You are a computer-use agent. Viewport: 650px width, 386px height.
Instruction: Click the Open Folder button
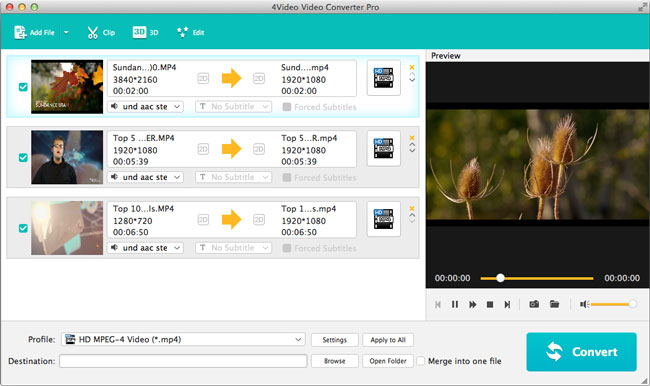point(388,361)
